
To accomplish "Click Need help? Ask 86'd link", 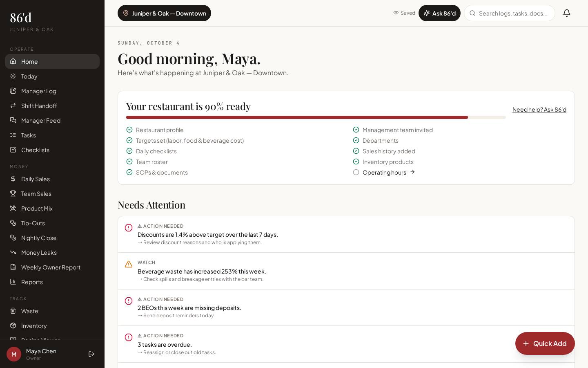I will tap(539, 109).
